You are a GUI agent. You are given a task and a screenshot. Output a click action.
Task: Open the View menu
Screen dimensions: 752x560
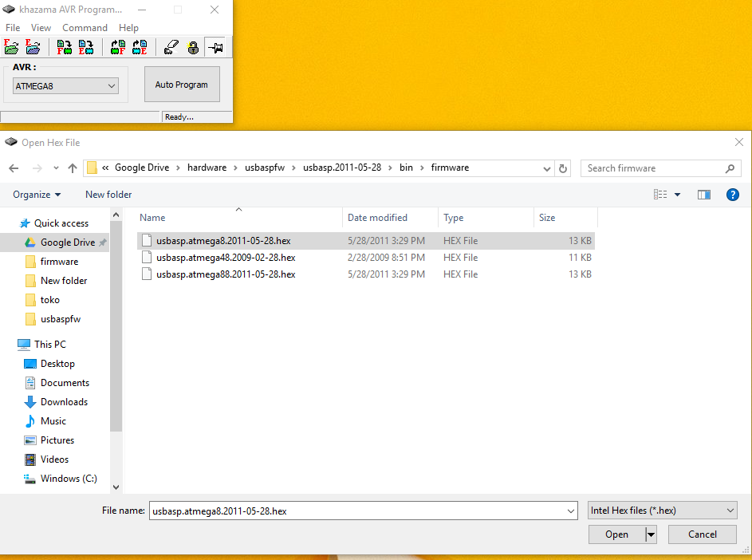(x=41, y=27)
